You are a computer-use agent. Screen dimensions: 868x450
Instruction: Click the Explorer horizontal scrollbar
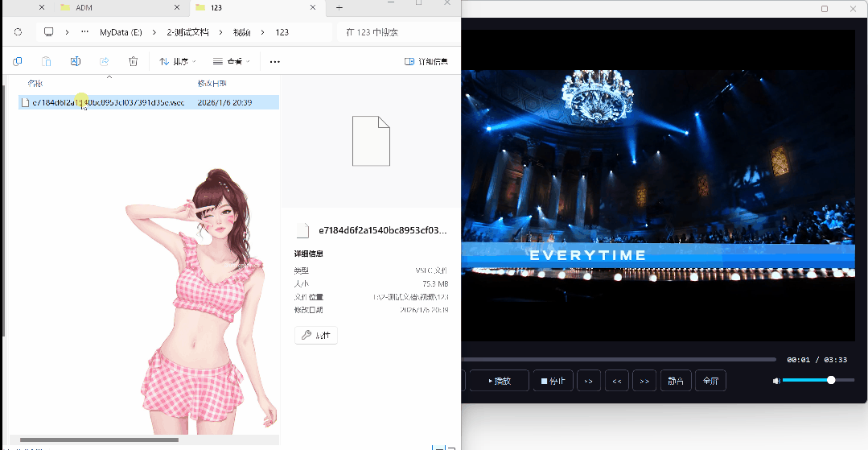(x=98, y=440)
